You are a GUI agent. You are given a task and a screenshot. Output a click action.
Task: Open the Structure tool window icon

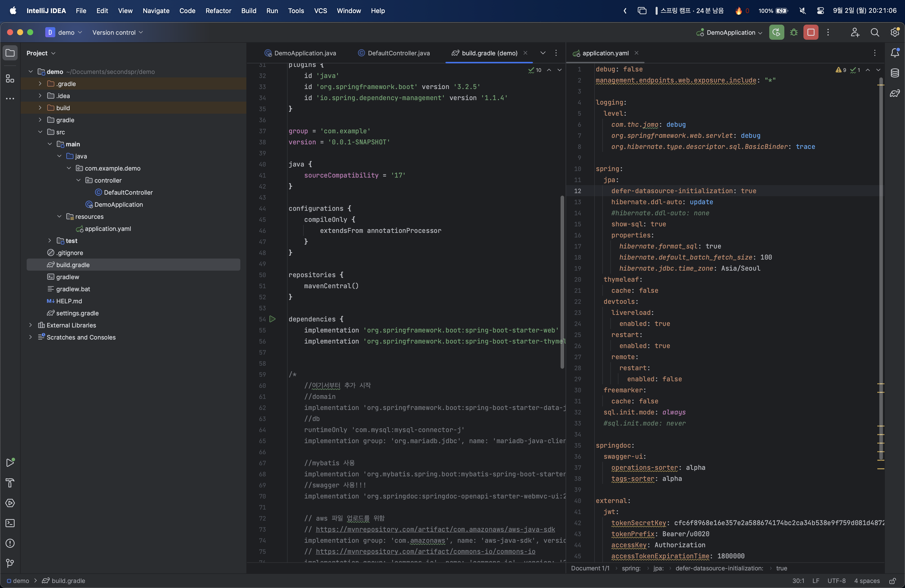coord(10,79)
